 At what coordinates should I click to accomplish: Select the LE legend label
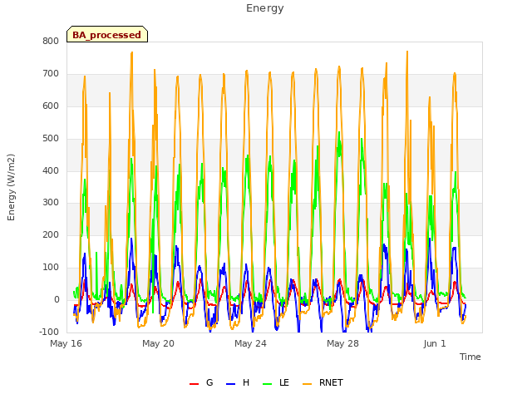pyautogui.click(x=284, y=382)
